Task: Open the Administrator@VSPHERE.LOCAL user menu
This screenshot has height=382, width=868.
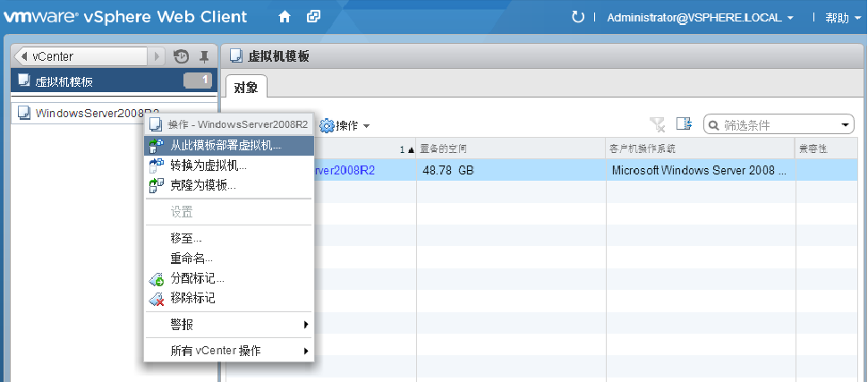Action: pos(700,18)
